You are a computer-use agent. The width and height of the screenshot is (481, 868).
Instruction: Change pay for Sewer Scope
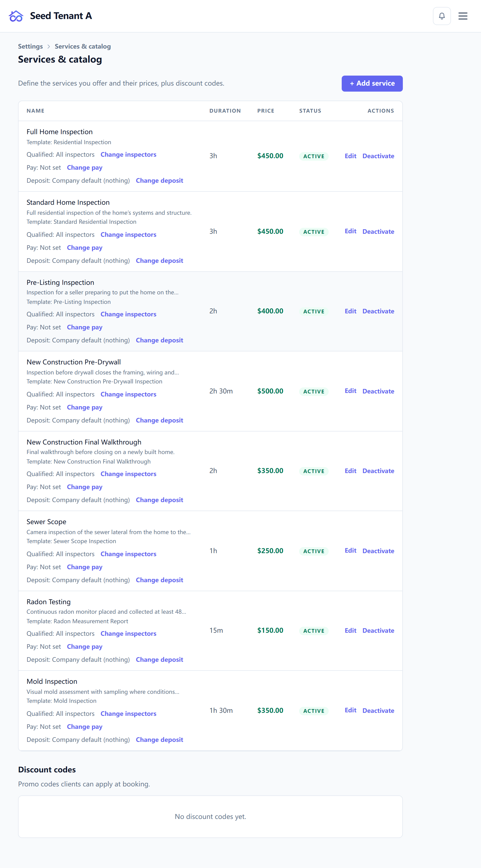click(x=85, y=567)
